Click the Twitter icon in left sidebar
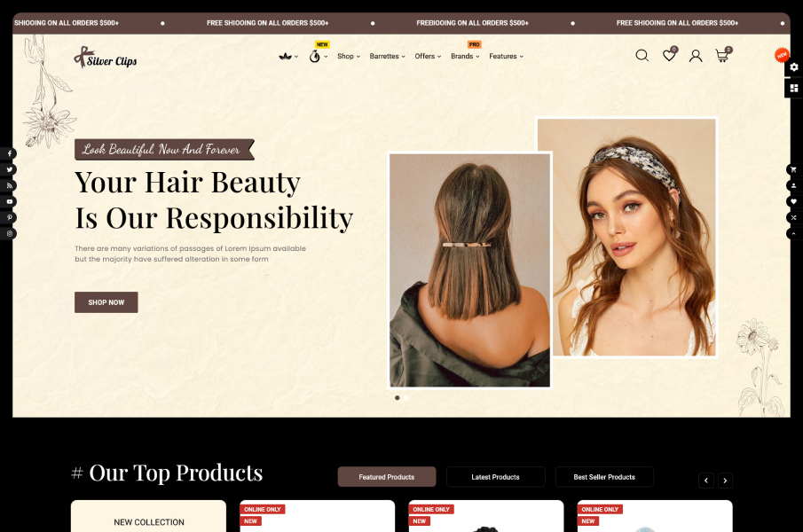This screenshot has height=532, width=803. 11,169
